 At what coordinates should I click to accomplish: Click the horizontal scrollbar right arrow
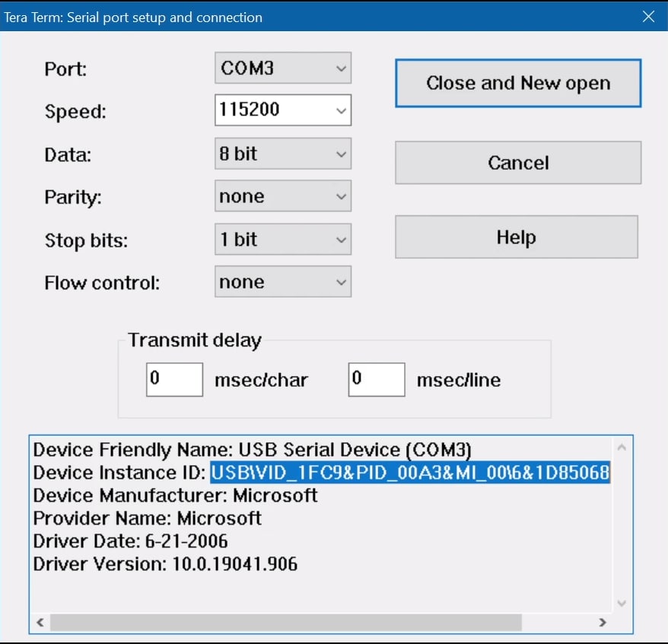[602, 622]
